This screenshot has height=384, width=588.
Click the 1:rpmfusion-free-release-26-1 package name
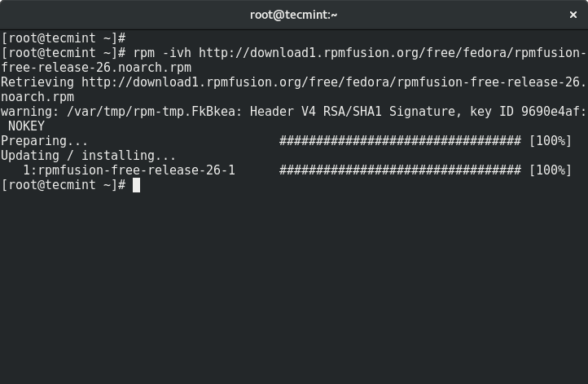[x=129, y=170]
